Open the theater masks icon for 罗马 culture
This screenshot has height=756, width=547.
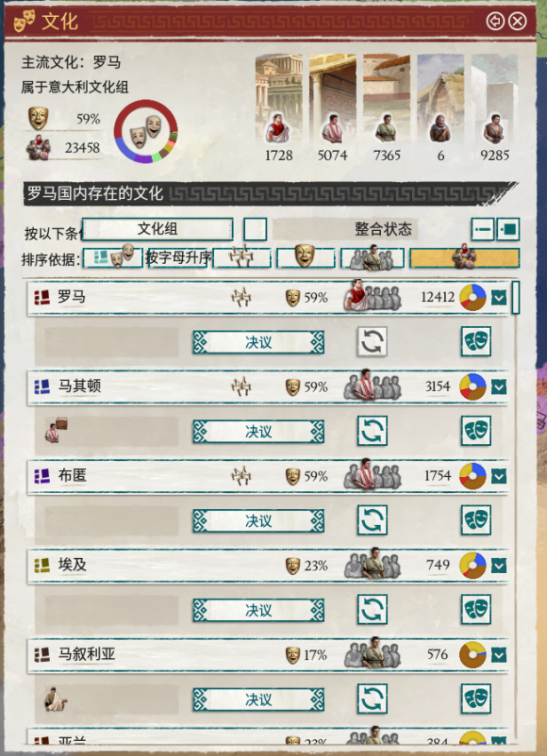475,341
